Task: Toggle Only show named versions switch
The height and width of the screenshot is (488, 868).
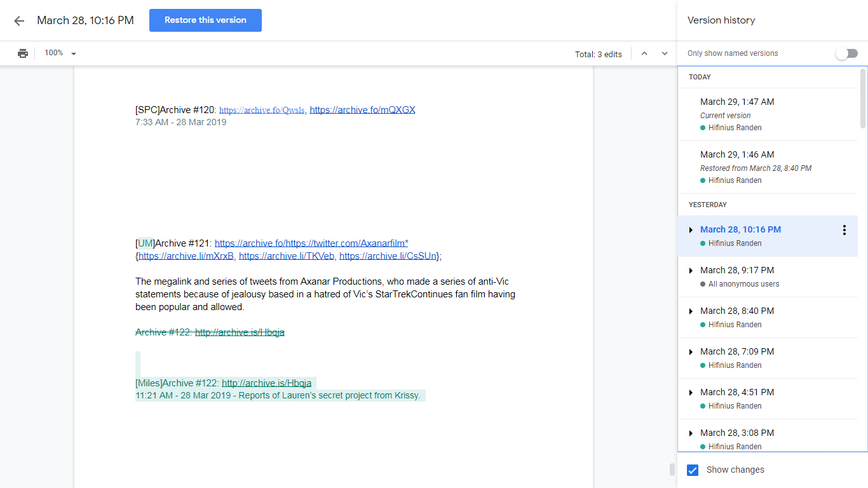Action: point(846,53)
